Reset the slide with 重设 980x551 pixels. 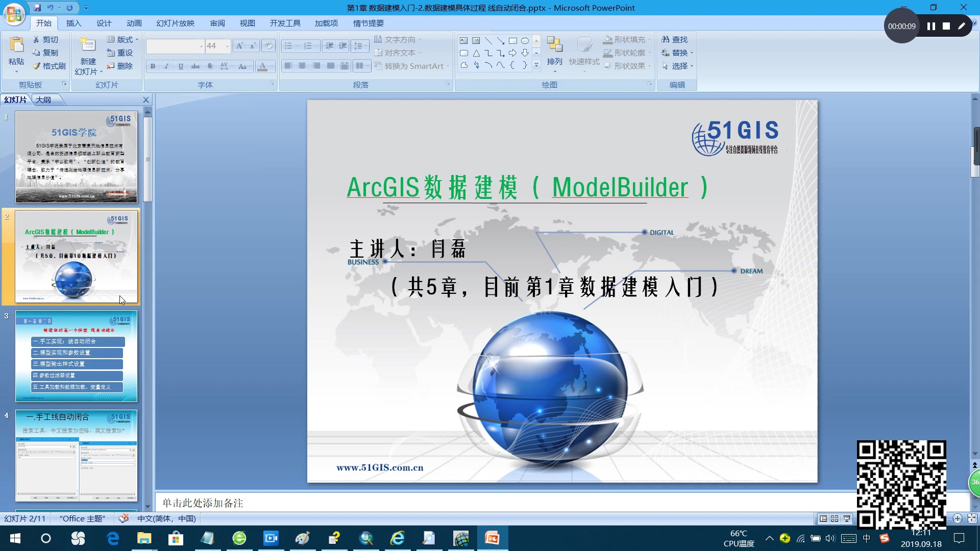[120, 53]
